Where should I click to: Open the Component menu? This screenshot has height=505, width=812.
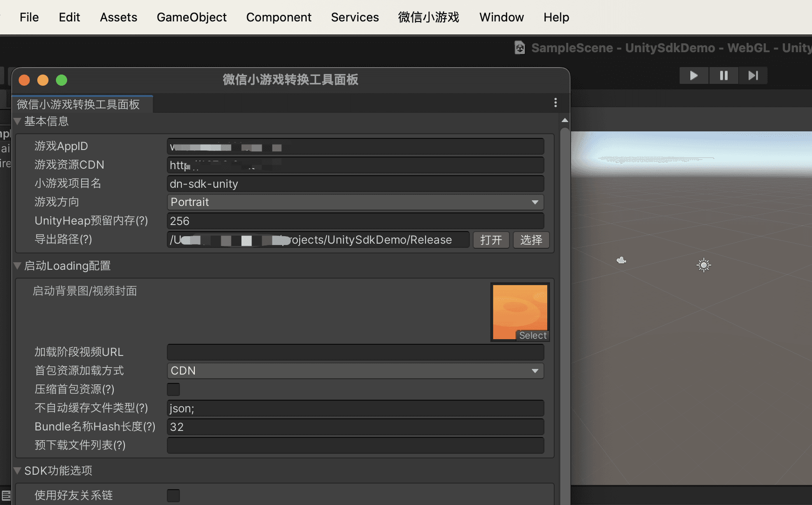[279, 17]
